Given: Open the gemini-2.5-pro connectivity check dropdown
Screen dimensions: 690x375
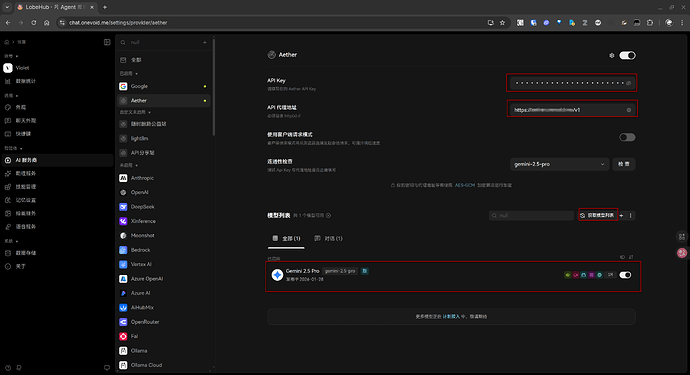Looking at the screenshot, I should click(x=559, y=164).
